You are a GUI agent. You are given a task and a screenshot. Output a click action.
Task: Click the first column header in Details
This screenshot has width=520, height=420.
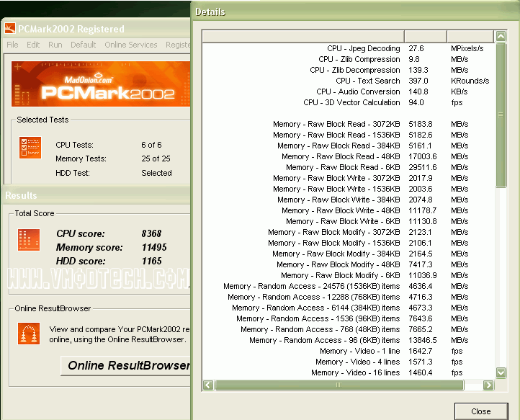(303, 36)
